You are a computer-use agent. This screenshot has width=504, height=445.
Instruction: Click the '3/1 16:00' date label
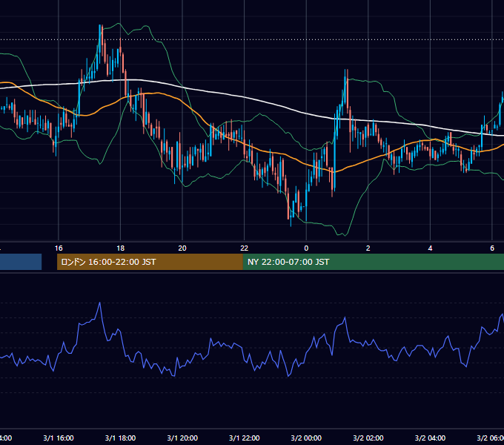tap(59, 438)
